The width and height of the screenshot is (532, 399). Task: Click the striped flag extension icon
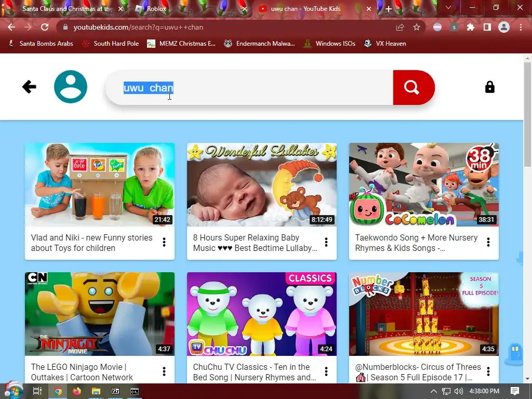click(437, 27)
